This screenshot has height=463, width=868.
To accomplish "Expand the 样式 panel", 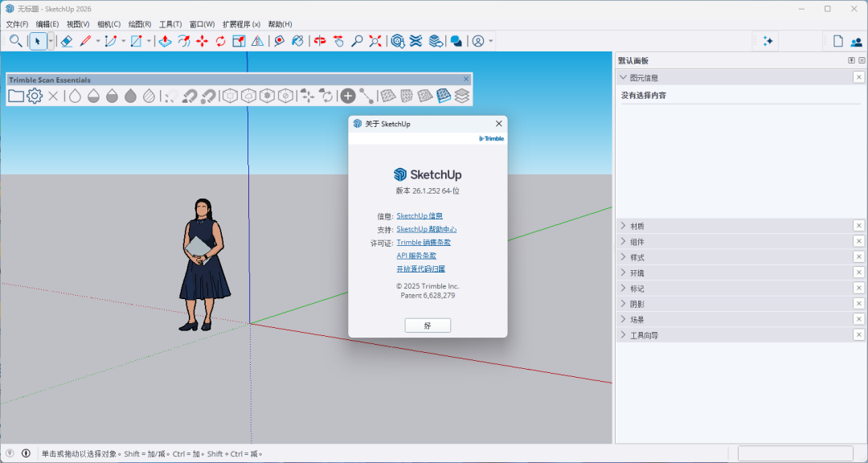I will pos(624,257).
